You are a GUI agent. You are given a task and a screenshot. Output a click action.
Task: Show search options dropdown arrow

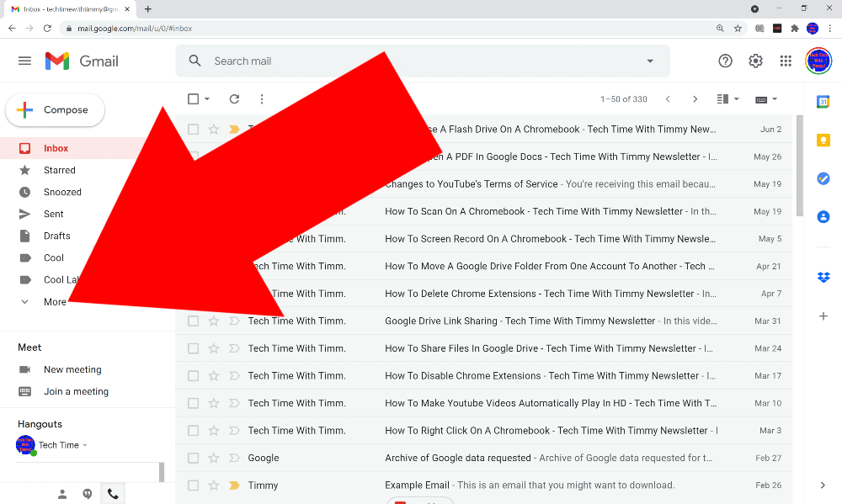(x=650, y=61)
